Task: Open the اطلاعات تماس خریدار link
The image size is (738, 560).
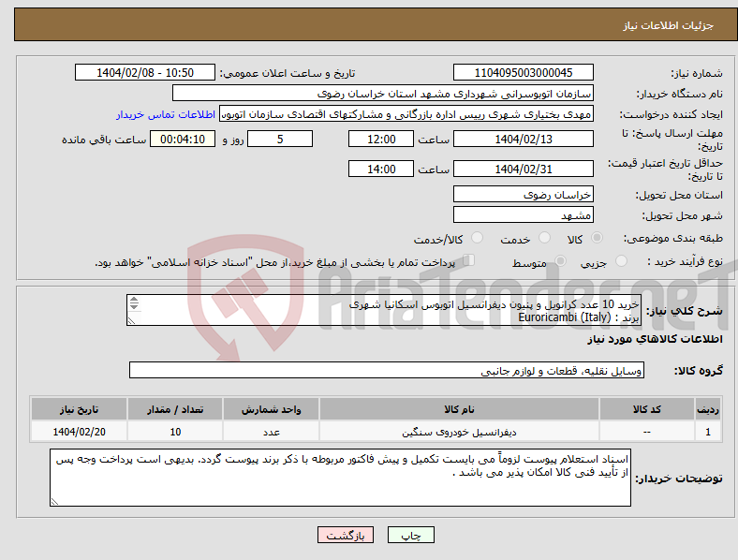Action: tap(166, 114)
